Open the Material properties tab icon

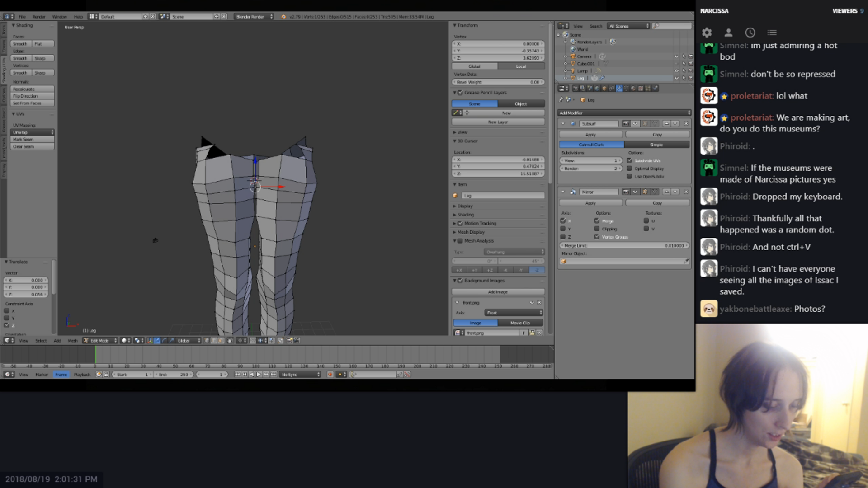coord(633,89)
